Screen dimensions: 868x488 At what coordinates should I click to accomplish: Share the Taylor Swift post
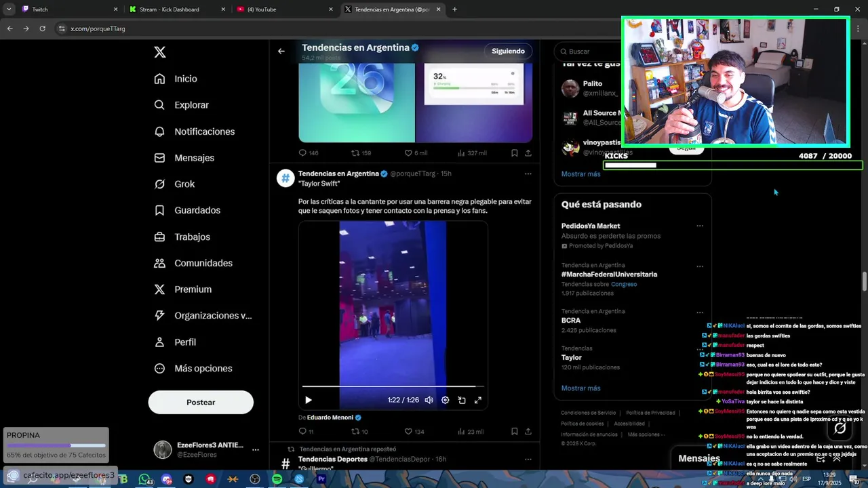[528, 432]
